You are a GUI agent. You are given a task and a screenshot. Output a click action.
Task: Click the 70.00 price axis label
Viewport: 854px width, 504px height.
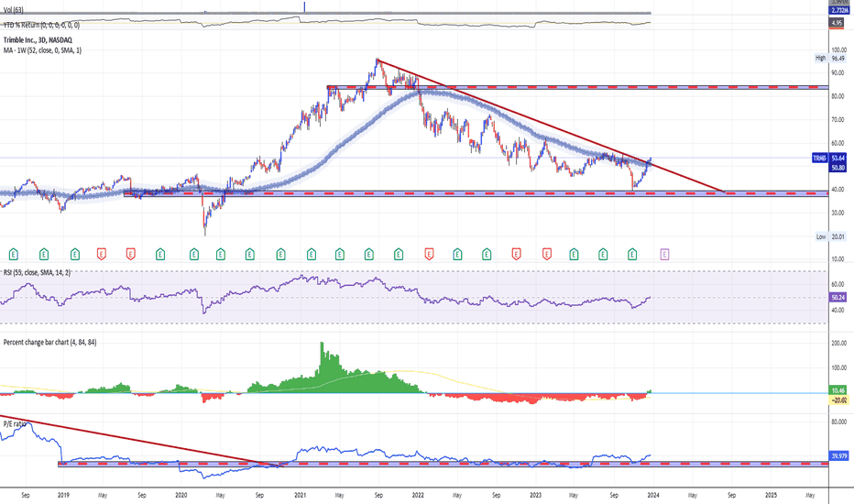(838, 120)
